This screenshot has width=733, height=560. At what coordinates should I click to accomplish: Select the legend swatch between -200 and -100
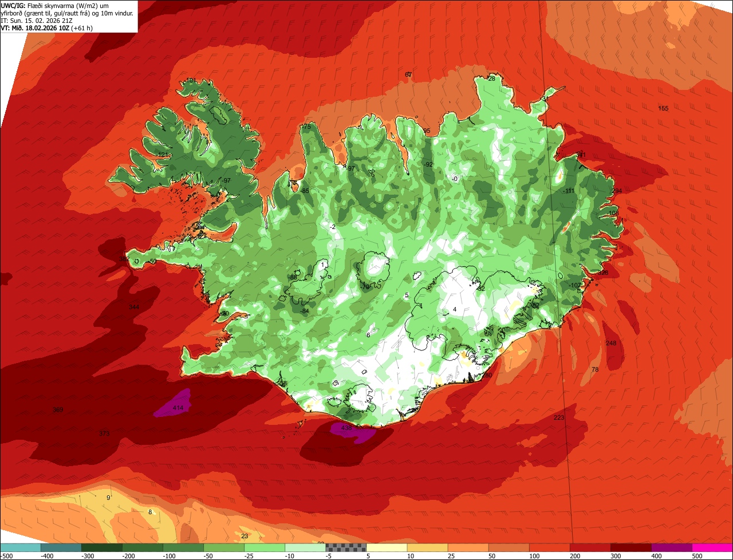pyautogui.click(x=143, y=547)
